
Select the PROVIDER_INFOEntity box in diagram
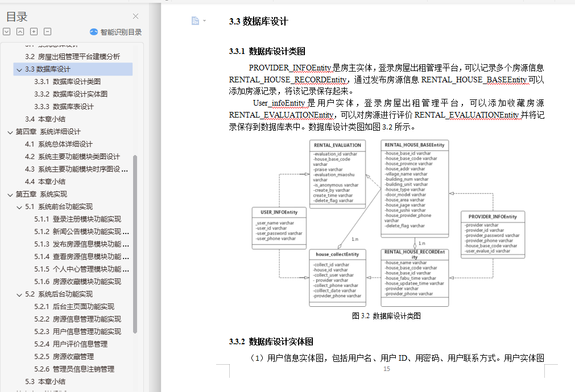pos(493,235)
